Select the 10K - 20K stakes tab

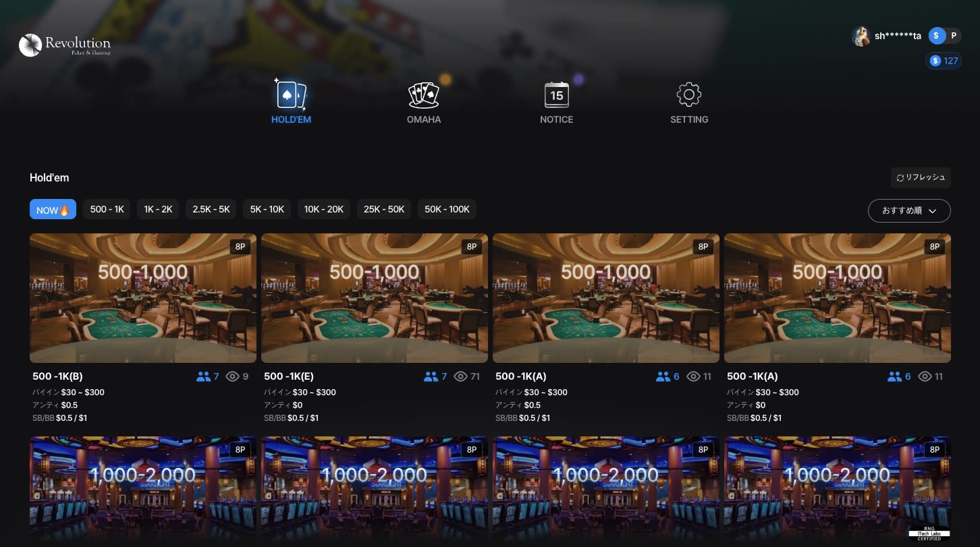click(x=324, y=210)
